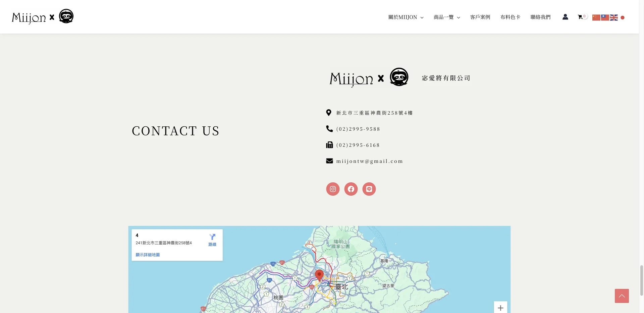The height and width of the screenshot is (313, 644).
Task: Expand the 商品一覽 dropdown menu
Action: (x=447, y=17)
